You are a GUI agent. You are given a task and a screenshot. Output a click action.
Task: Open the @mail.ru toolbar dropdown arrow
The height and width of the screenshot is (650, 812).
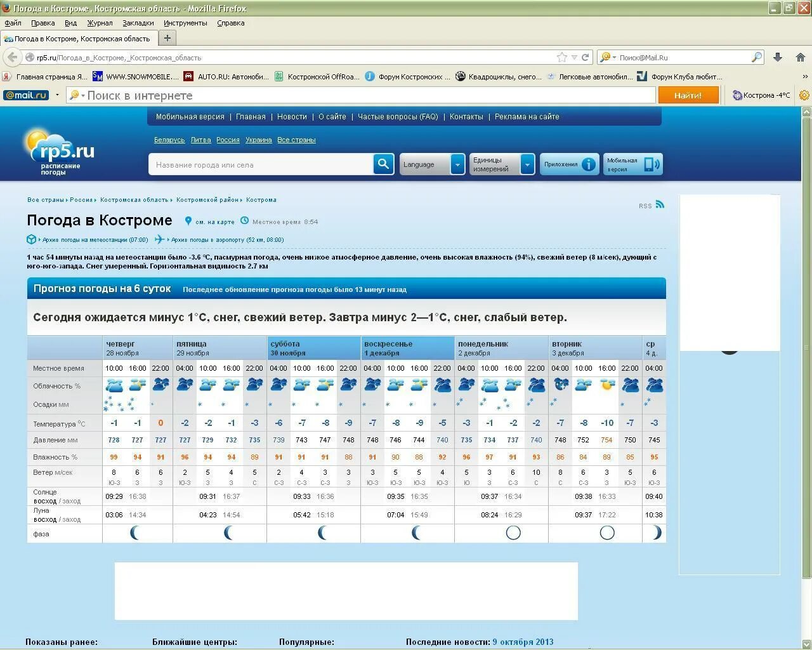pos(57,95)
